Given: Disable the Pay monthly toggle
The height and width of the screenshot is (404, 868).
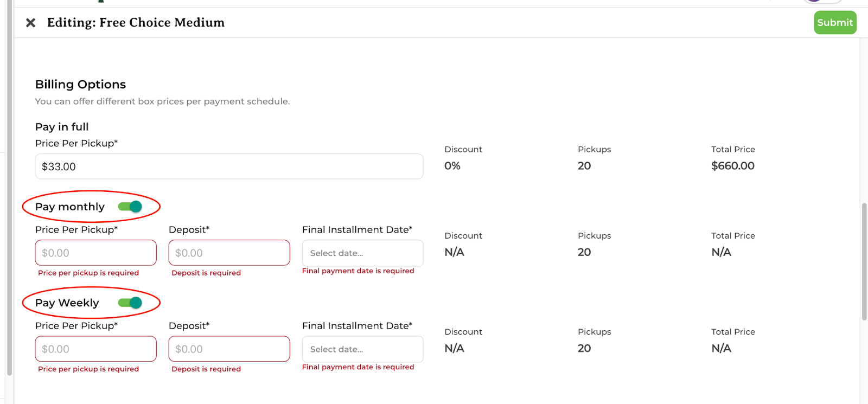Looking at the screenshot, I should (x=130, y=207).
